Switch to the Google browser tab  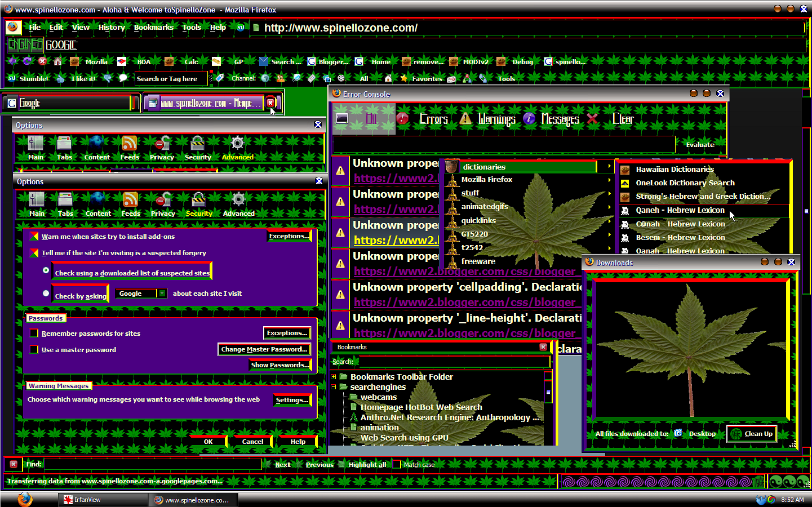point(68,103)
